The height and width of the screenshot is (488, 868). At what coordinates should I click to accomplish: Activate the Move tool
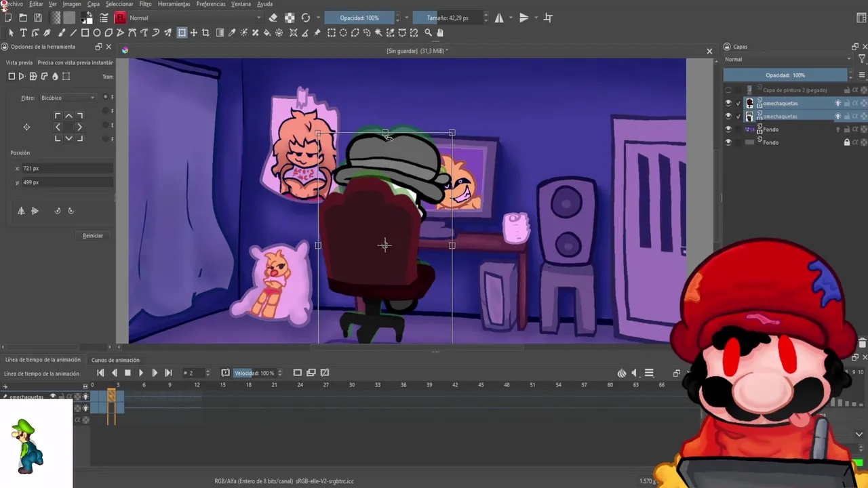[194, 33]
